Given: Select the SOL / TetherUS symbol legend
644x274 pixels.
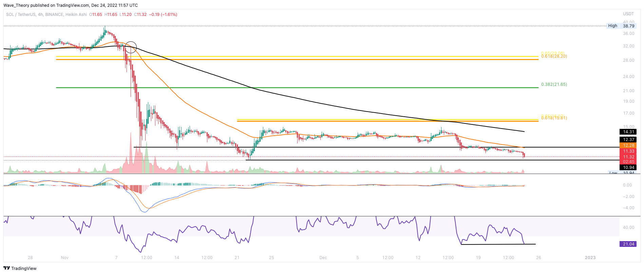Looking at the screenshot, I should 46,15.
